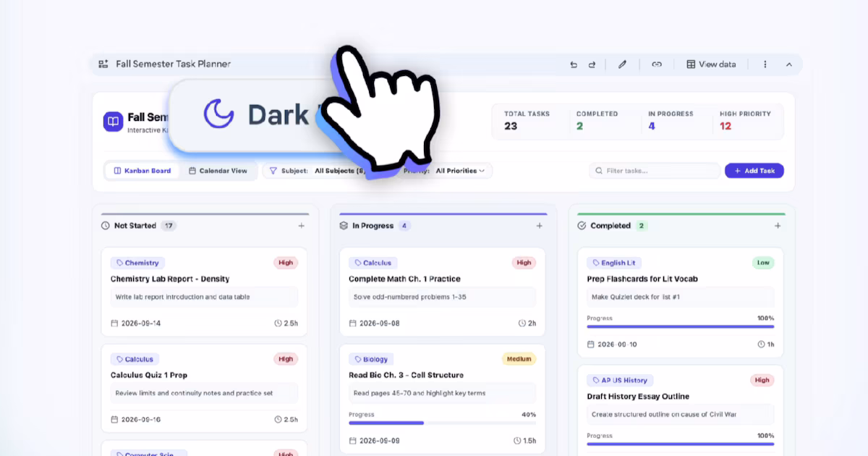
Task: Open the Calculus Quiz 1 Prep title
Action: tap(149, 375)
